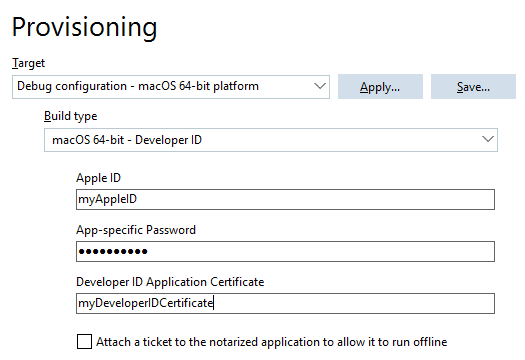Click the Target label

coord(28,63)
